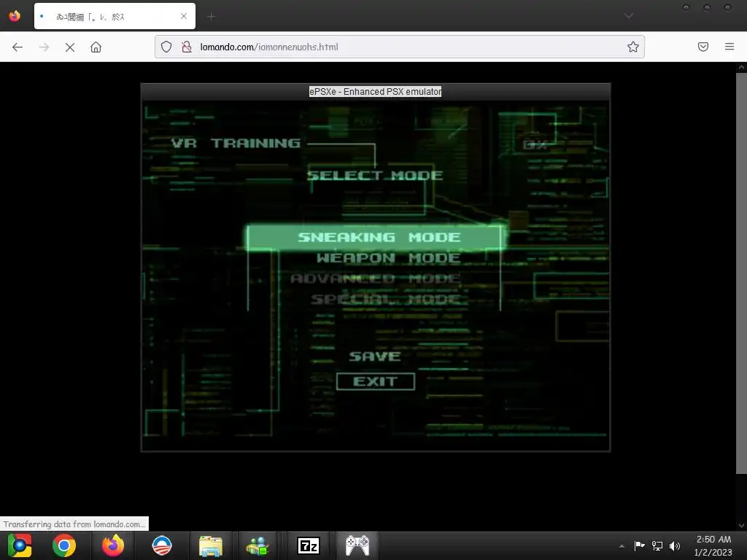
Task: Open a new browser tab
Action: pyautogui.click(x=211, y=17)
